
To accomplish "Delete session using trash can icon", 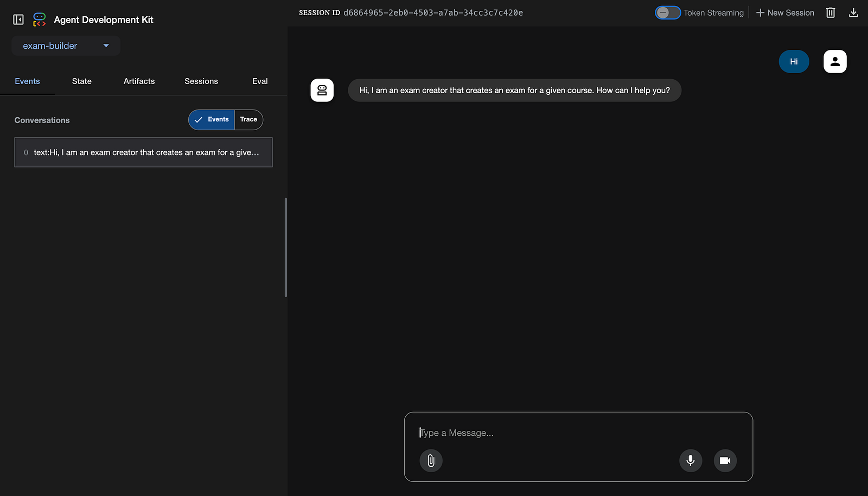I will coord(830,12).
